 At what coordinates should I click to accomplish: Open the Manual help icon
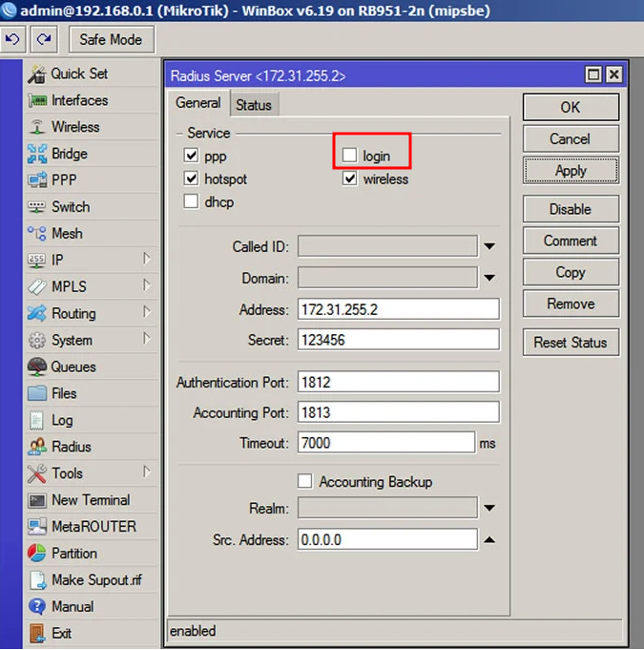(x=37, y=606)
